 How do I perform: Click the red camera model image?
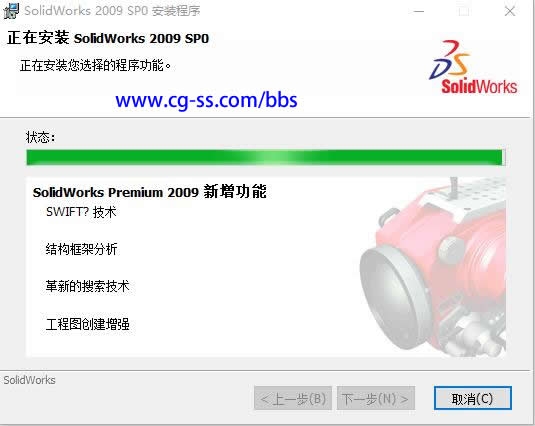click(x=433, y=266)
